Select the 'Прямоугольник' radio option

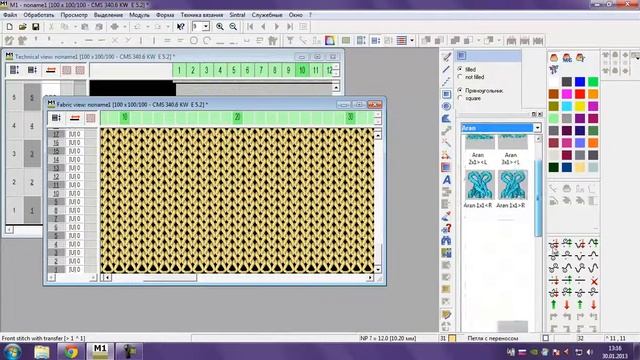point(460,90)
